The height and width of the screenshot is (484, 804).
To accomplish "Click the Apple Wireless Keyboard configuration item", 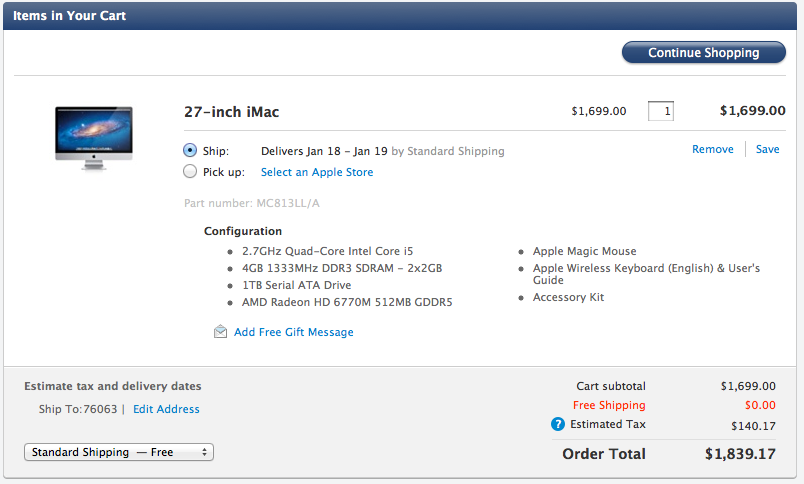I will pos(646,274).
